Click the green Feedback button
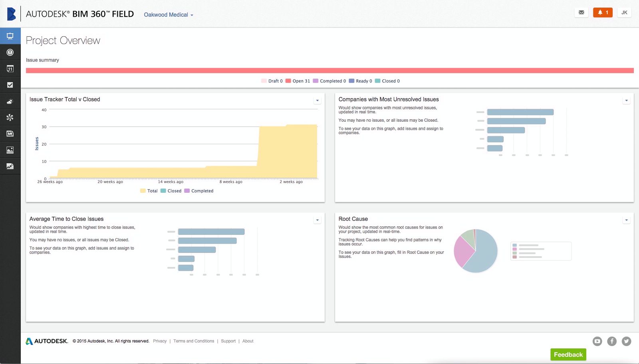Viewport: 639px width, 364px height. click(568, 354)
